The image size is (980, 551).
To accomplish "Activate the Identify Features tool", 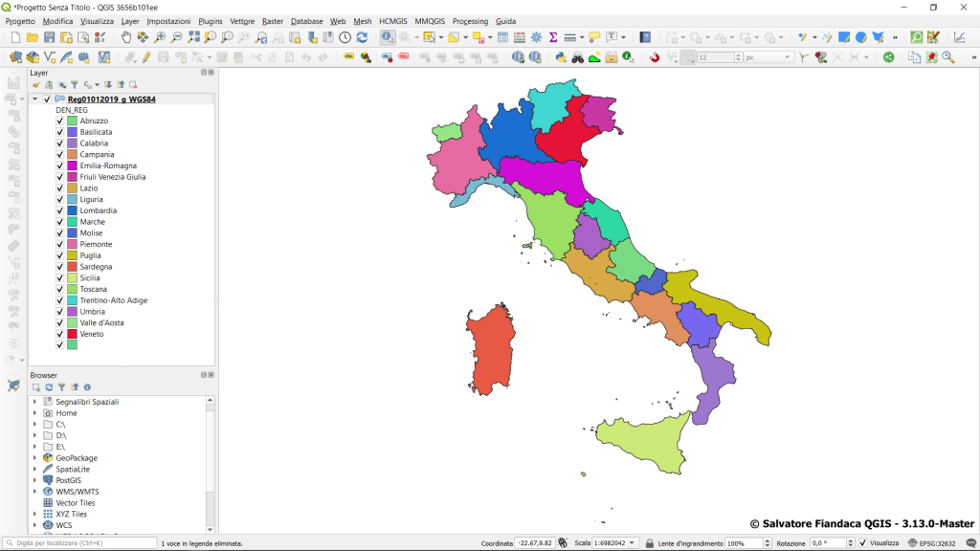I will pyautogui.click(x=387, y=37).
